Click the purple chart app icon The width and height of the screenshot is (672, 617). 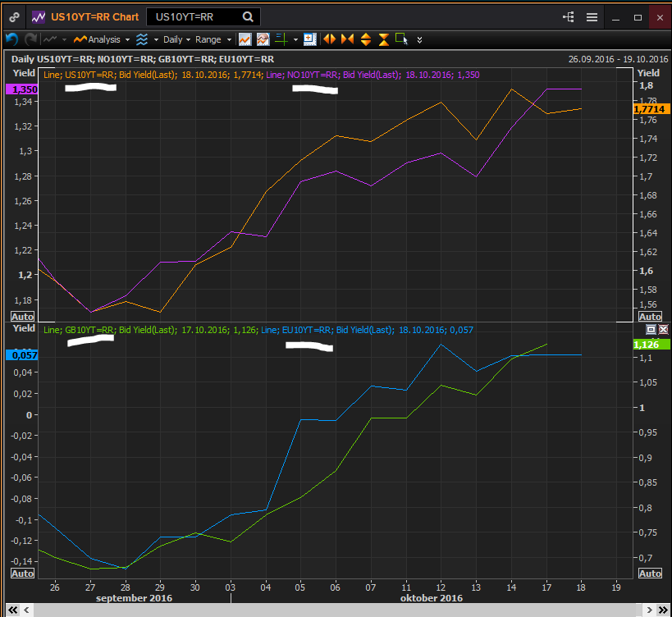click(x=39, y=17)
